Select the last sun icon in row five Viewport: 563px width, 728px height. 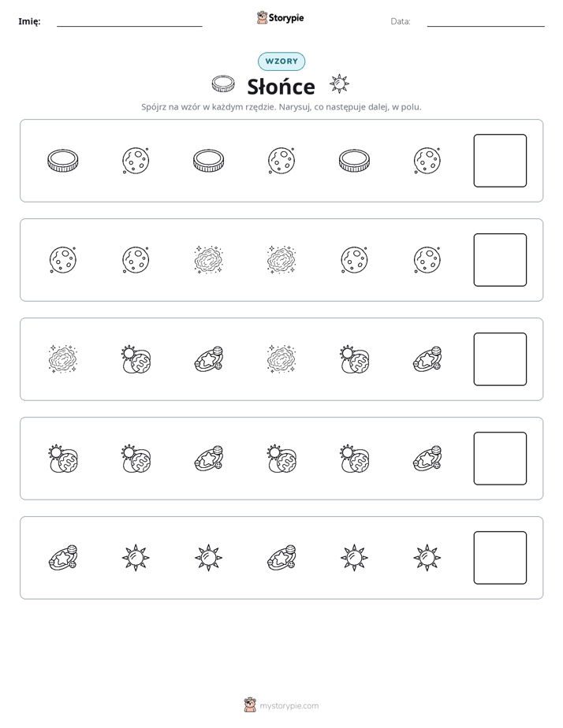[427, 558]
